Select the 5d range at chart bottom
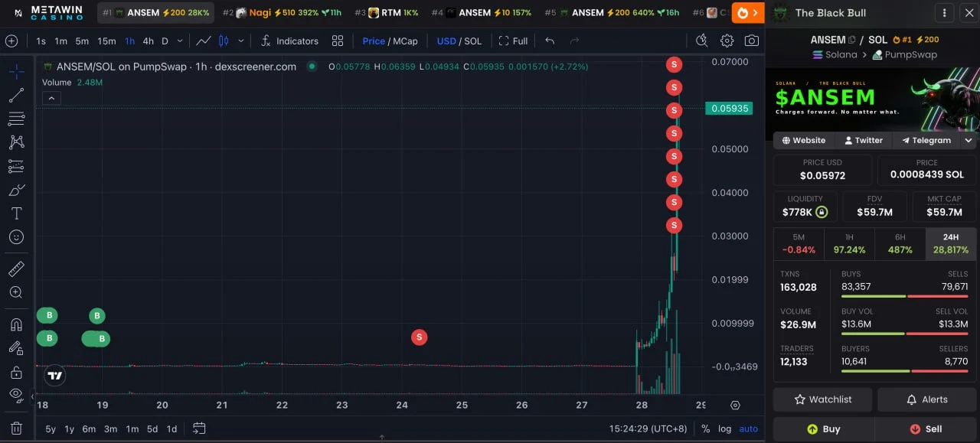This screenshot has width=980, height=443. tap(152, 428)
